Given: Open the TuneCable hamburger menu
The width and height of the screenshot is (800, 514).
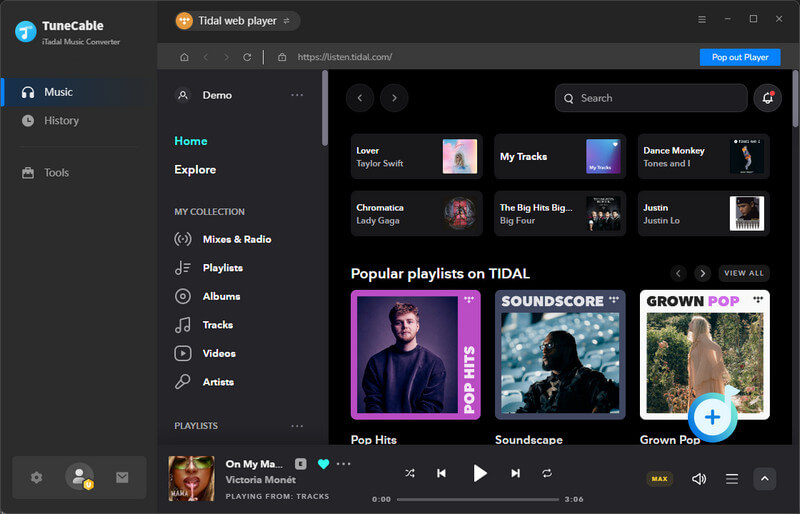Looking at the screenshot, I should coord(702,19).
